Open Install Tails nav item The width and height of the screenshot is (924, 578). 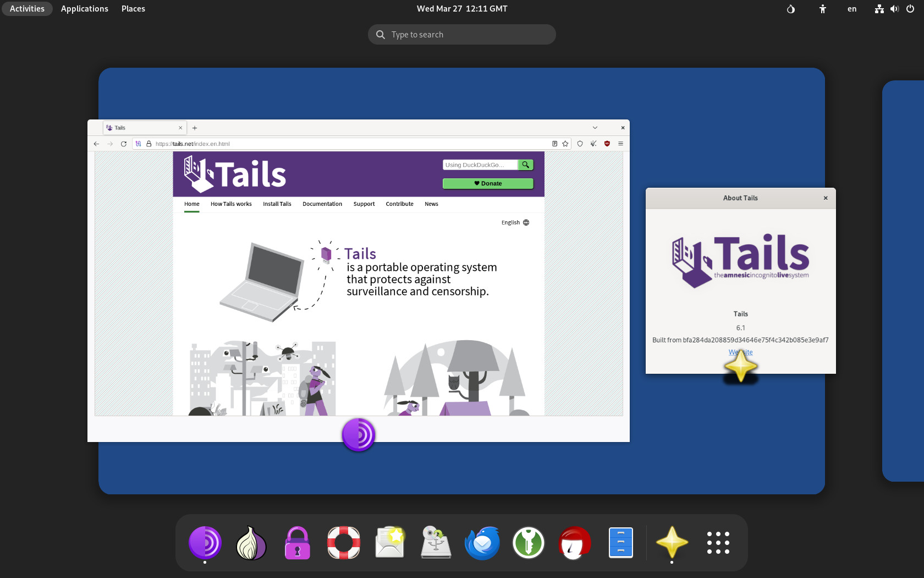[x=277, y=204]
